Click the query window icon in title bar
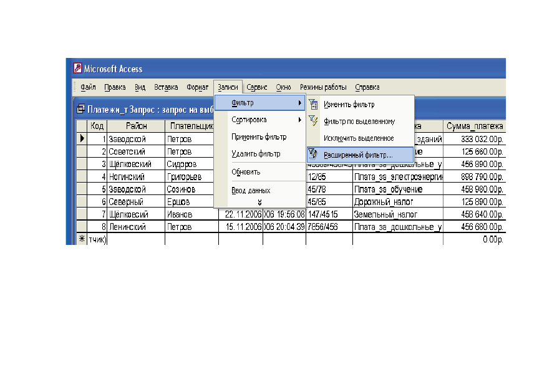The image size is (557, 392). pos(81,109)
